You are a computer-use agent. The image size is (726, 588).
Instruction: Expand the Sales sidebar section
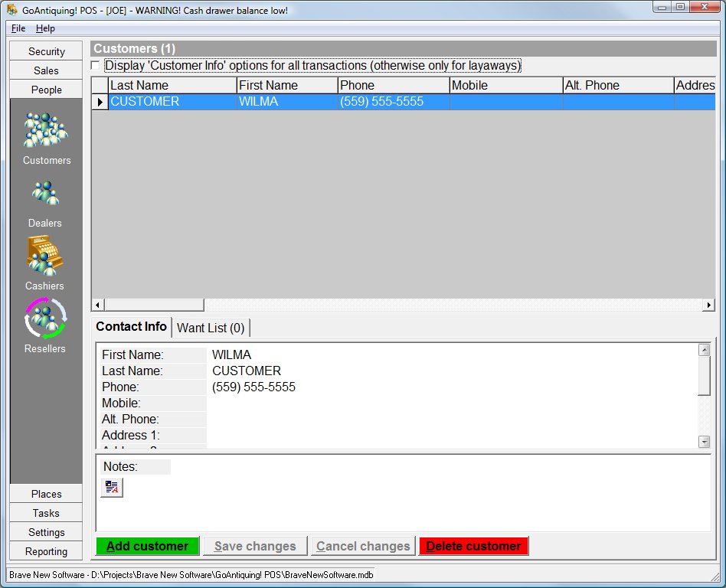46,70
